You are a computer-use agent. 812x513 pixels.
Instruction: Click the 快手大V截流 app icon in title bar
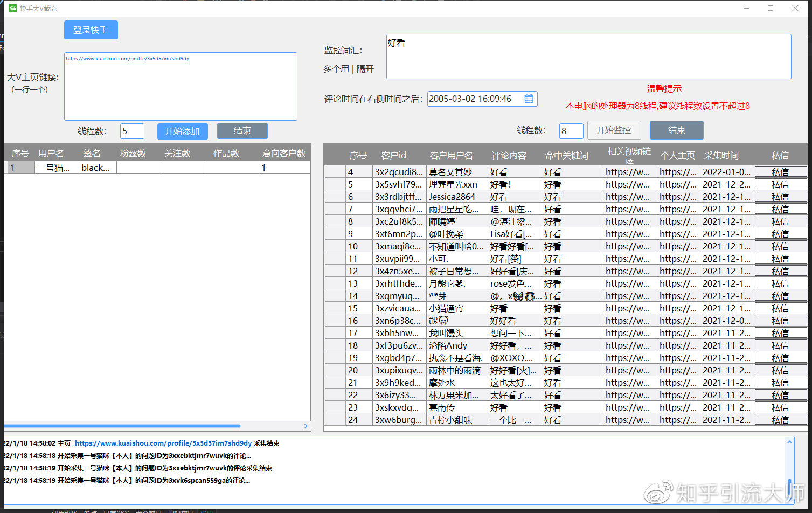click(x=13, y=8)
